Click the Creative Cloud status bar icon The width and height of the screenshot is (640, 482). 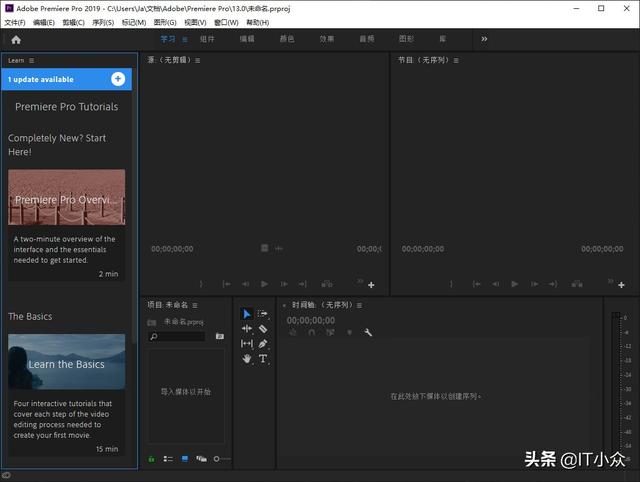[6, 475]
